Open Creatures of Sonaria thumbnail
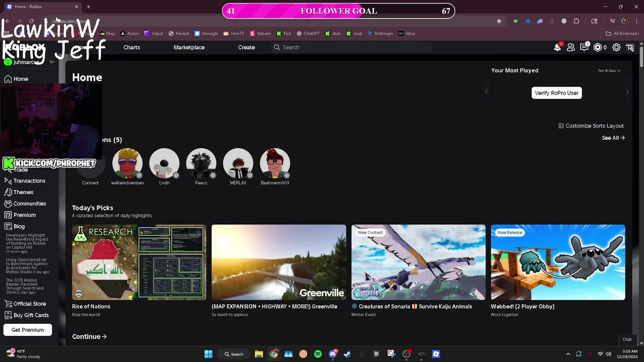Screen dimensions: 644x362 pyautogui.click(x=419, y=262)
